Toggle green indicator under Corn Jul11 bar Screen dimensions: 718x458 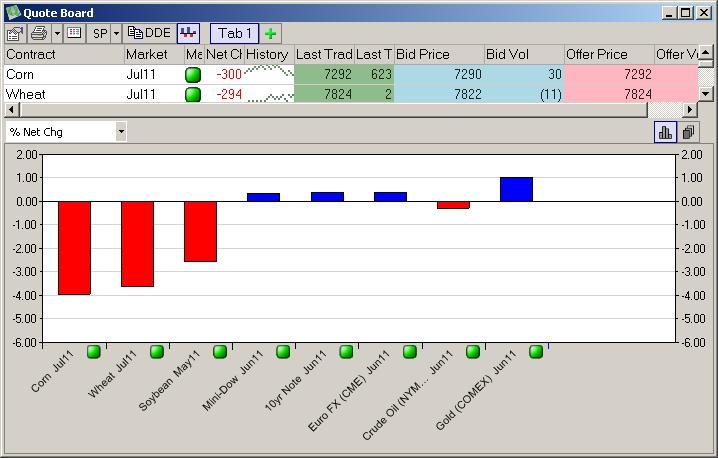click(93, 351)
